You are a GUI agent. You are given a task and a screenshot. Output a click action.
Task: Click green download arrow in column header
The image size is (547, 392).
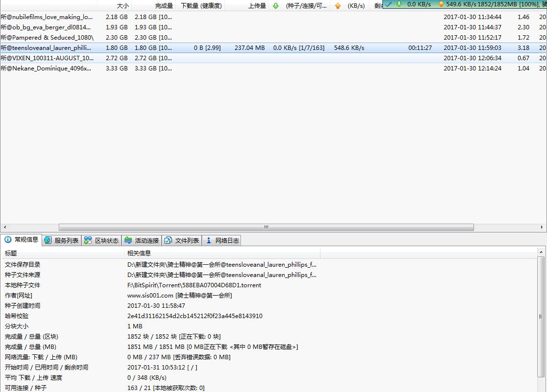click(276, 6)
